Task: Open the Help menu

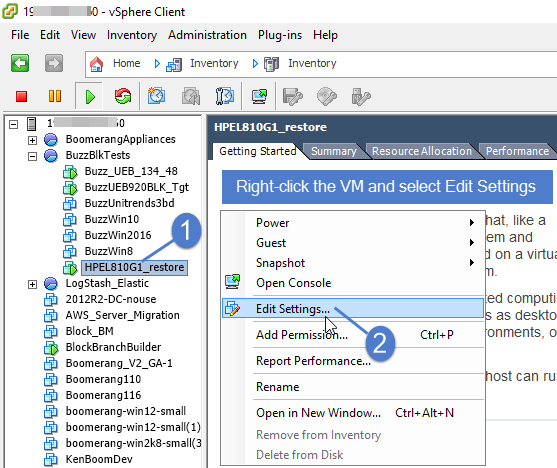Action: (x=325, y=35)
